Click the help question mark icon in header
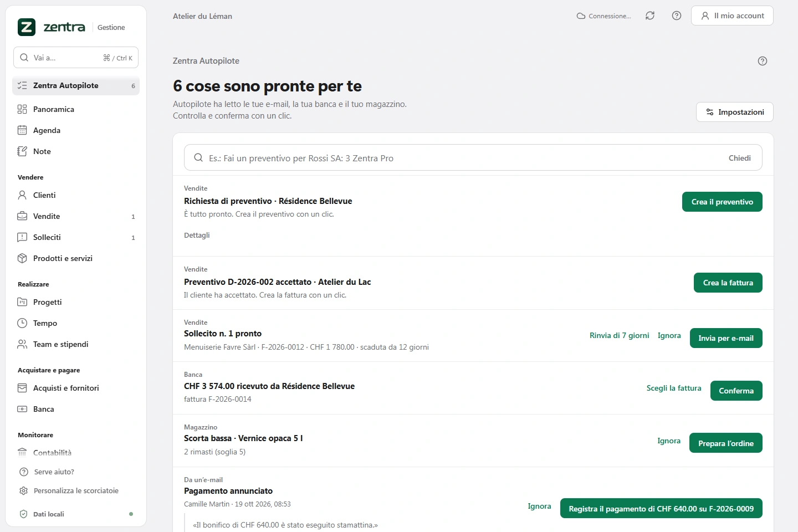The height and width of the screenshot is (532, 798). click(x=677, y=16)
